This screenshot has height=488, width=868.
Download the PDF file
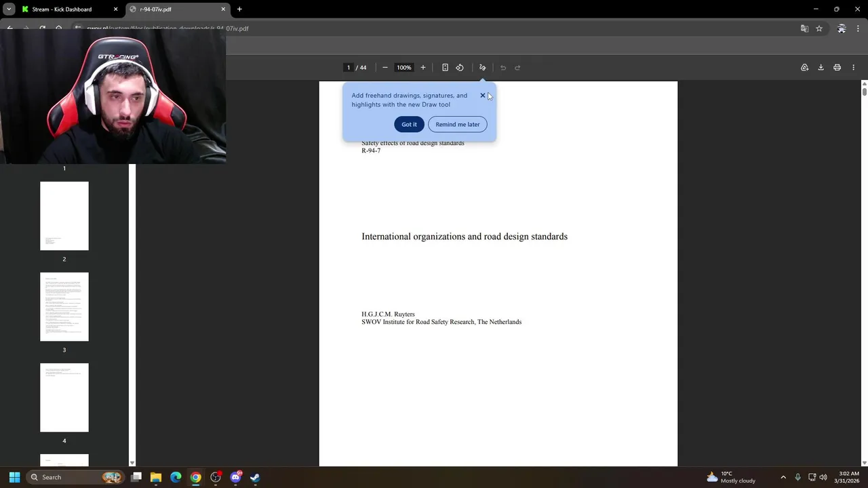(x=821, y=68)
